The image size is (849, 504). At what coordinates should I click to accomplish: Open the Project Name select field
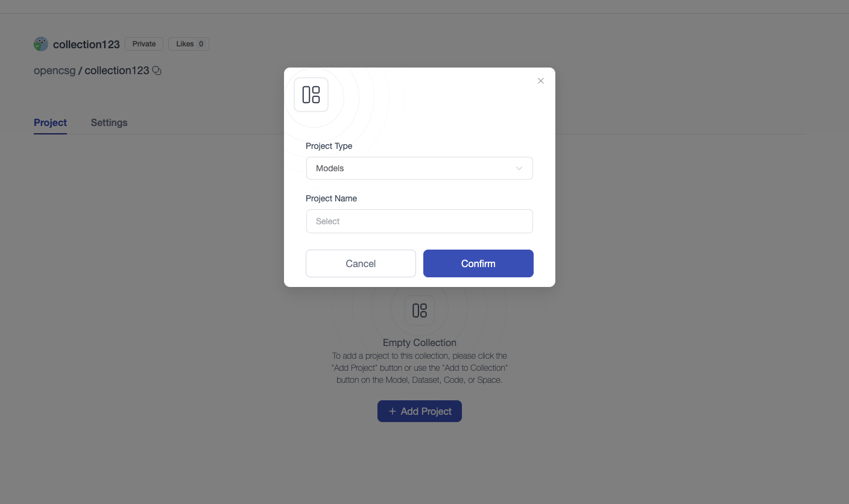420,221
